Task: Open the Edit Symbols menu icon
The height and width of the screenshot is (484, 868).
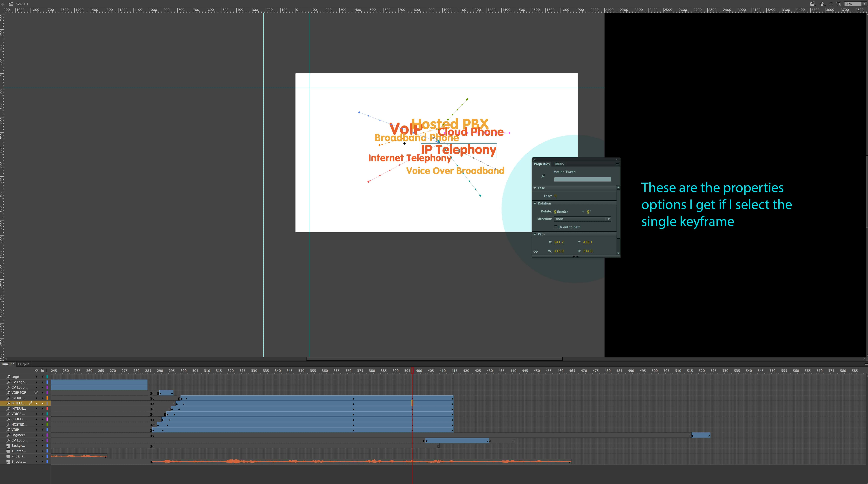Action: click(x=822, y=4)
